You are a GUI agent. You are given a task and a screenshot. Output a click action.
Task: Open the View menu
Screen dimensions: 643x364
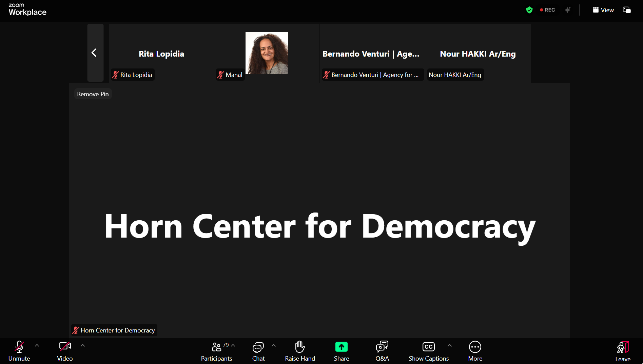(x=603, y=10)
